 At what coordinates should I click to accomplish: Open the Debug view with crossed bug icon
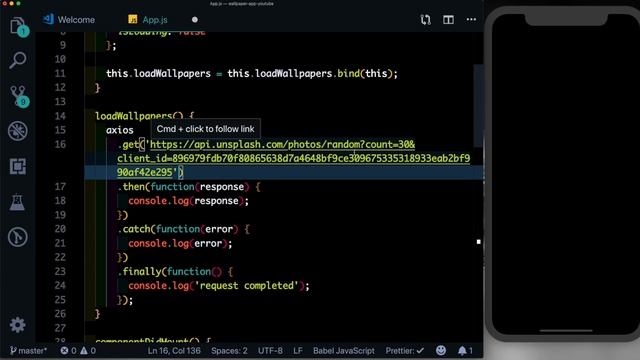(18, 131)
